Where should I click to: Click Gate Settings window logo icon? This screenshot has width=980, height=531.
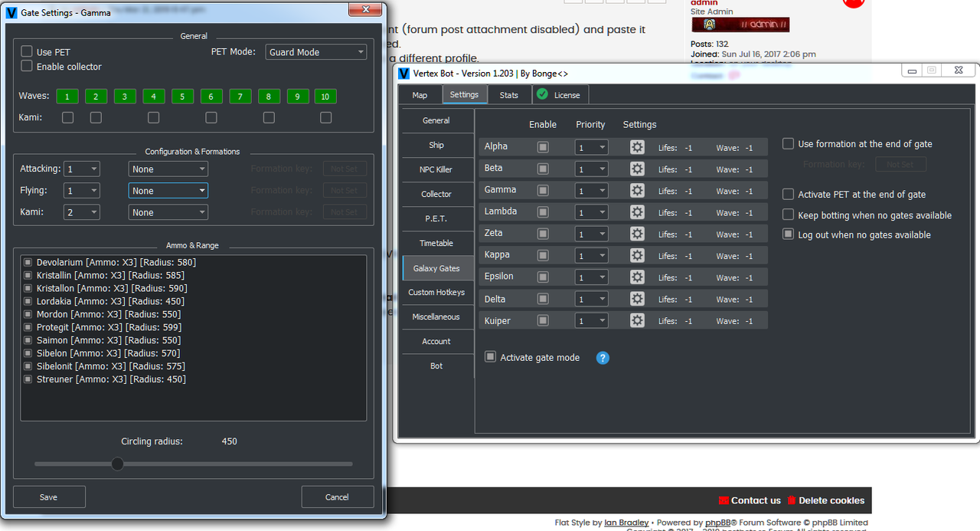[11, 13]
